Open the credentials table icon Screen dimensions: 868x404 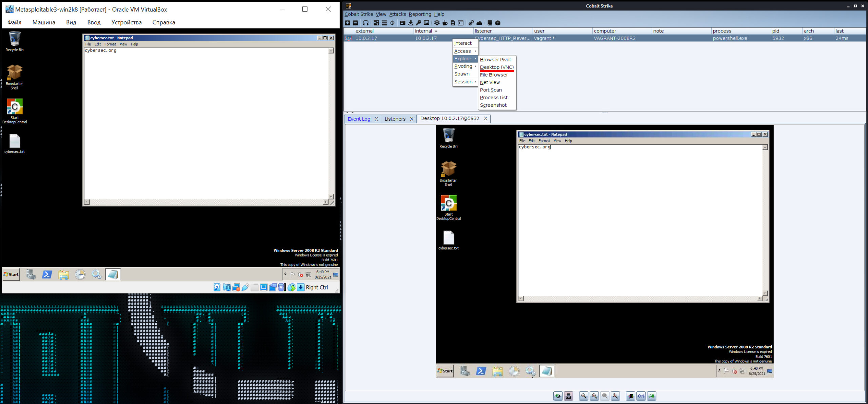click(403, 23)
